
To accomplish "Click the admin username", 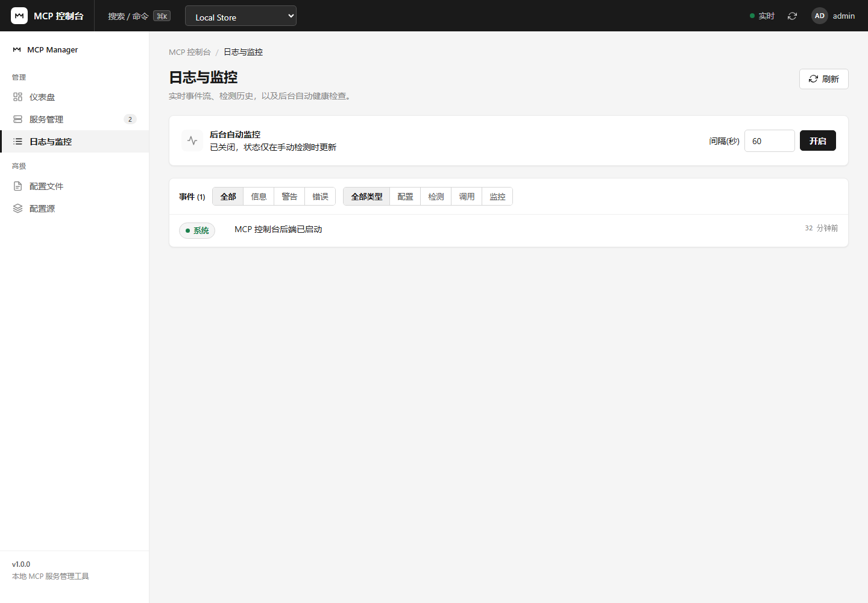I will (844, 16).
